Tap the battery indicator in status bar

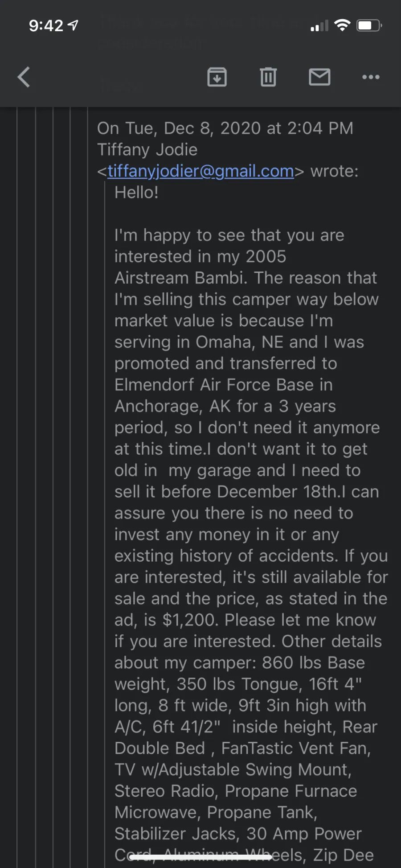(369, 25)
